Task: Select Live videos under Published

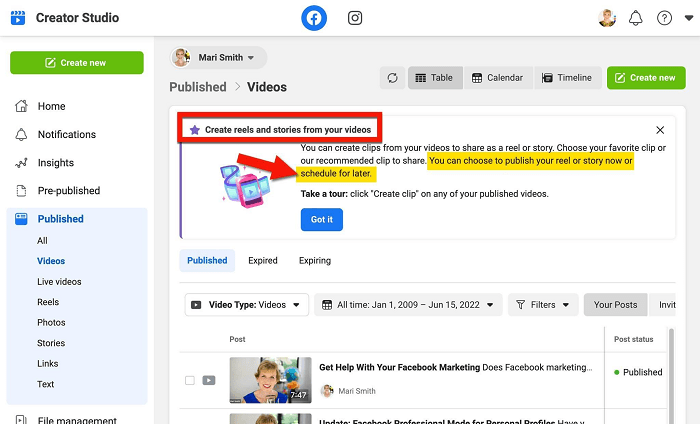Action: tap(59, 282)
